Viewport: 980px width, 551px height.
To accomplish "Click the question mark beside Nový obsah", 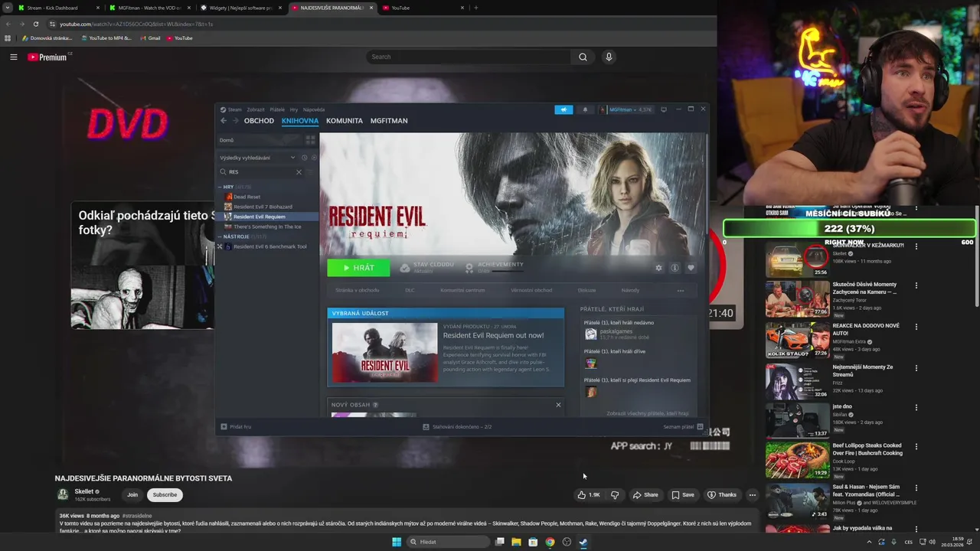I will pyautogui.click(x=375, y=405).
